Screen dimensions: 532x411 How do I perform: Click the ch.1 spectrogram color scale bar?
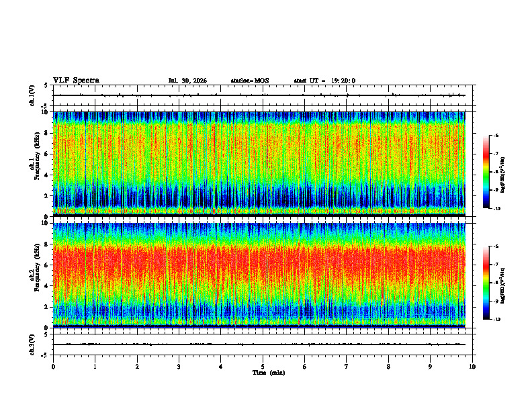486,172
